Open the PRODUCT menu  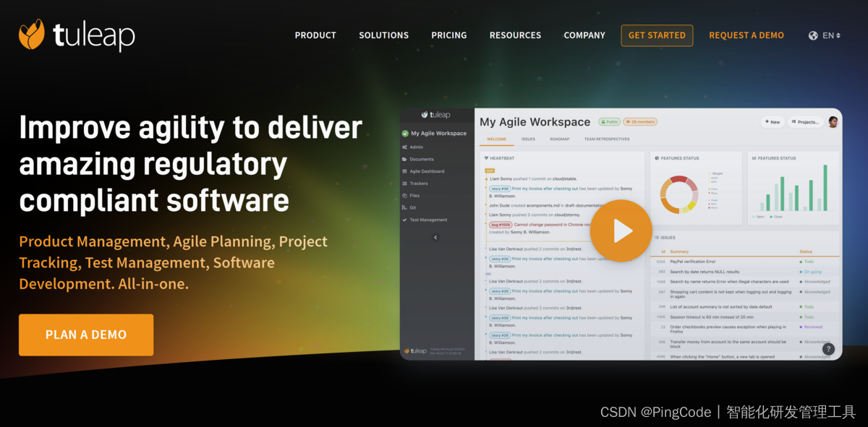pos(315,35)
